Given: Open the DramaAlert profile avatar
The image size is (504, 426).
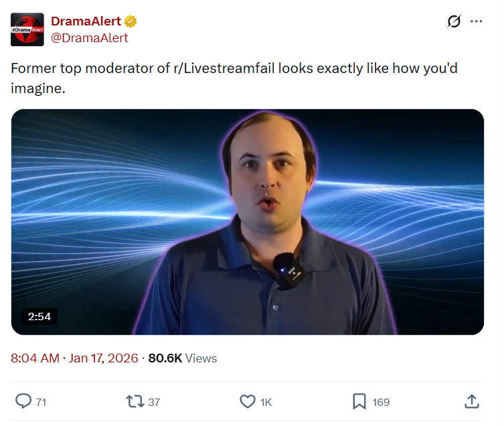Looking at the screenshot, I should (x=27, y=29).
